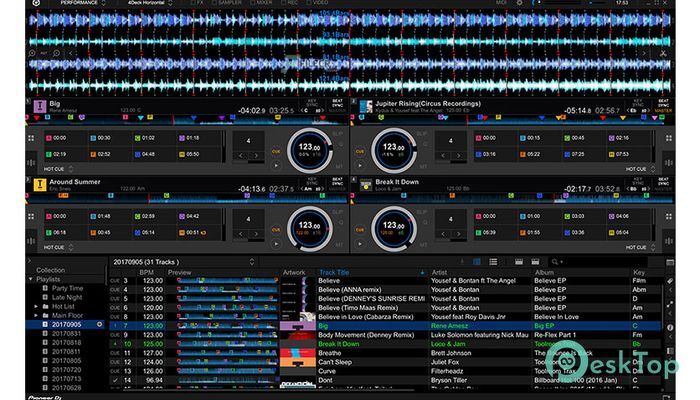700x400 pixels.
Task: Trigger deck 3 hot cue at 04:42
Action: (198, 217)
